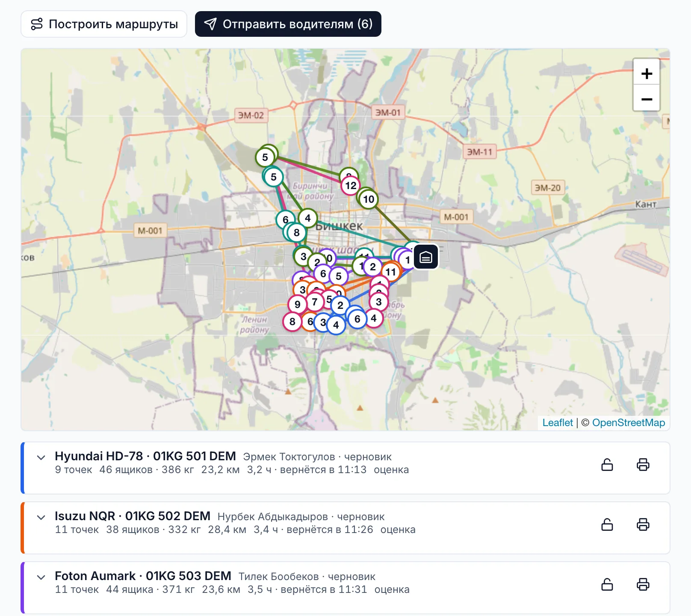
Task: Expand the Hyundai HD-78 route details
Action: (x=41, y=457)
